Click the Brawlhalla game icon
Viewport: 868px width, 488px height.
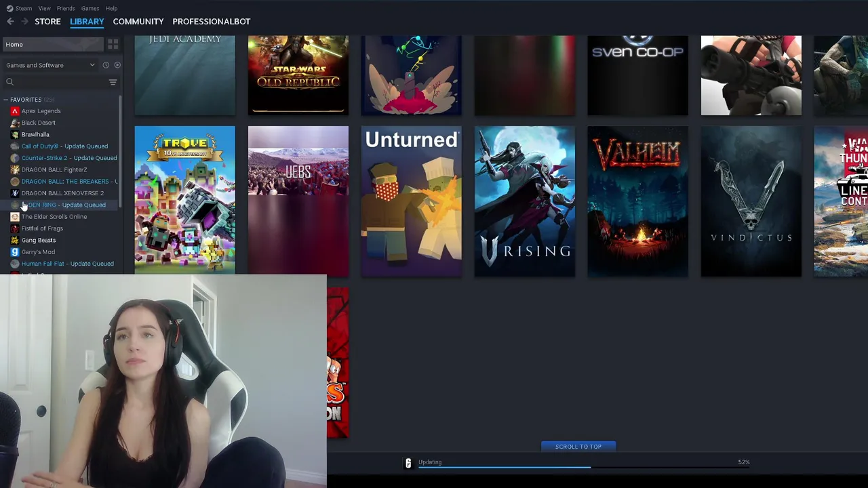point(15,134)
